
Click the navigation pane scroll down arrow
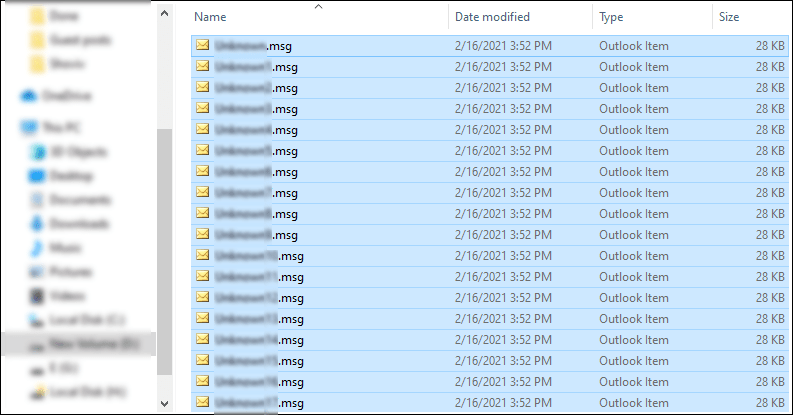(x=164, y=403)
